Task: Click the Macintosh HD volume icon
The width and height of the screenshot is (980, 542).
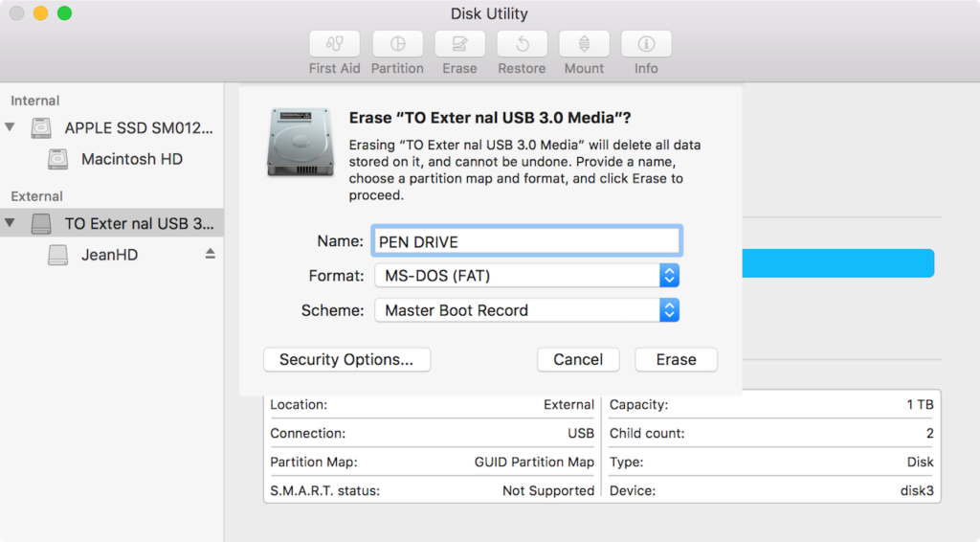Action: (x=58, y=159)
